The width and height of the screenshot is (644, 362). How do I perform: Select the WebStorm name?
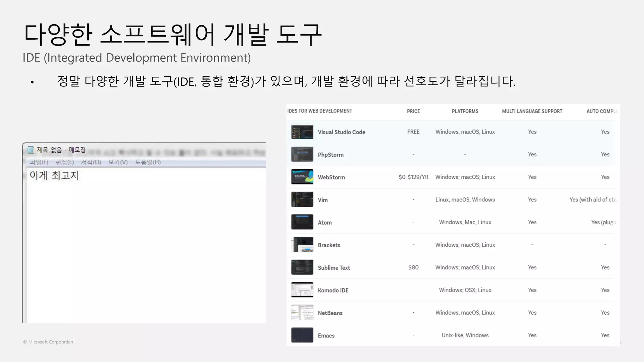331,177
